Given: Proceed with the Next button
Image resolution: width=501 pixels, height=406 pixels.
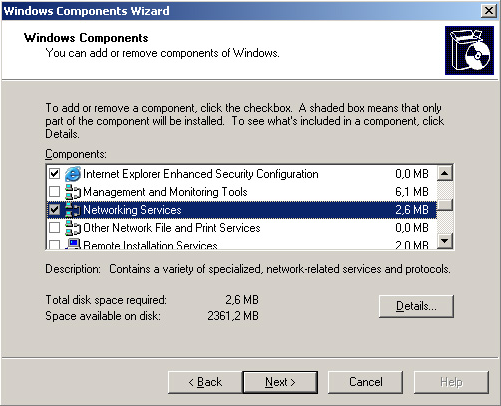Looking at the screenshot, I should pos(280,382).
